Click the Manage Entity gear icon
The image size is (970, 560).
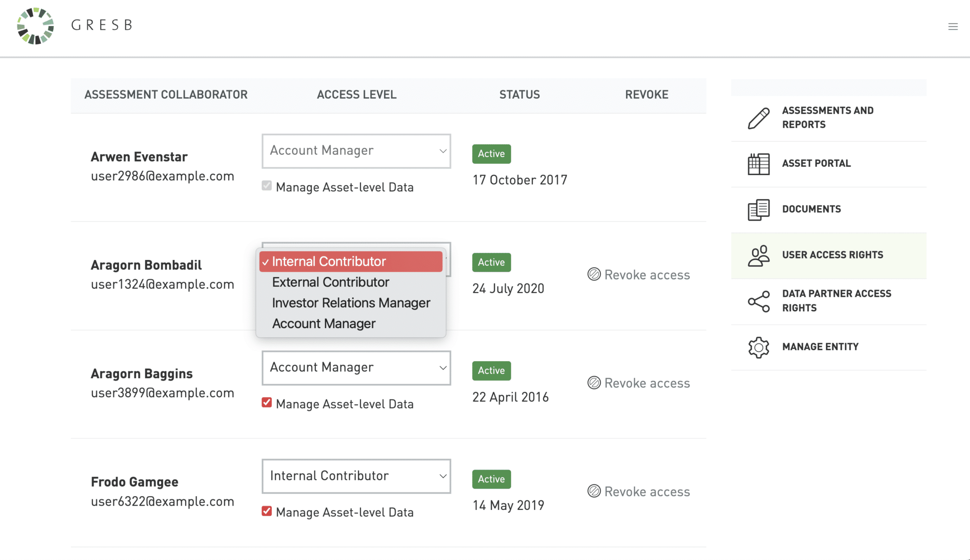point(758,347)
